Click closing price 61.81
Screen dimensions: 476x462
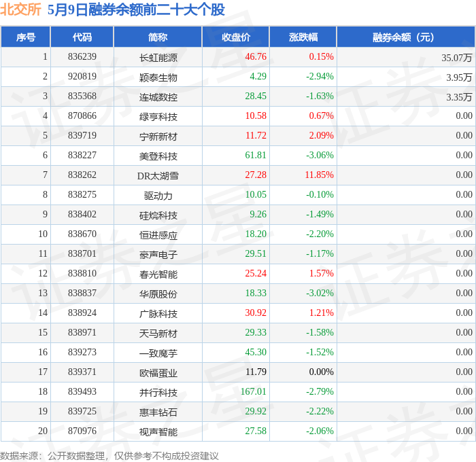click(256, 156)
